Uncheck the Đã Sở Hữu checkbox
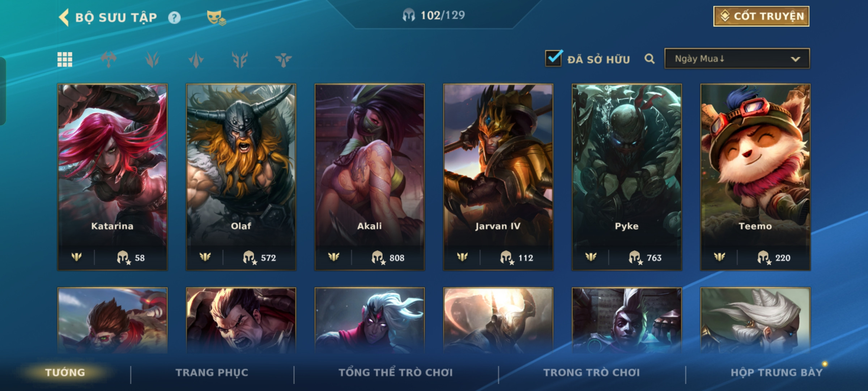 [x=553, y=58]
